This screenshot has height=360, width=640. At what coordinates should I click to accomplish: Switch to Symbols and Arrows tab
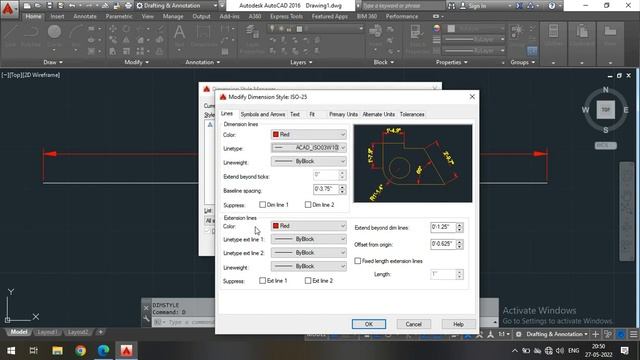point(262,114)
